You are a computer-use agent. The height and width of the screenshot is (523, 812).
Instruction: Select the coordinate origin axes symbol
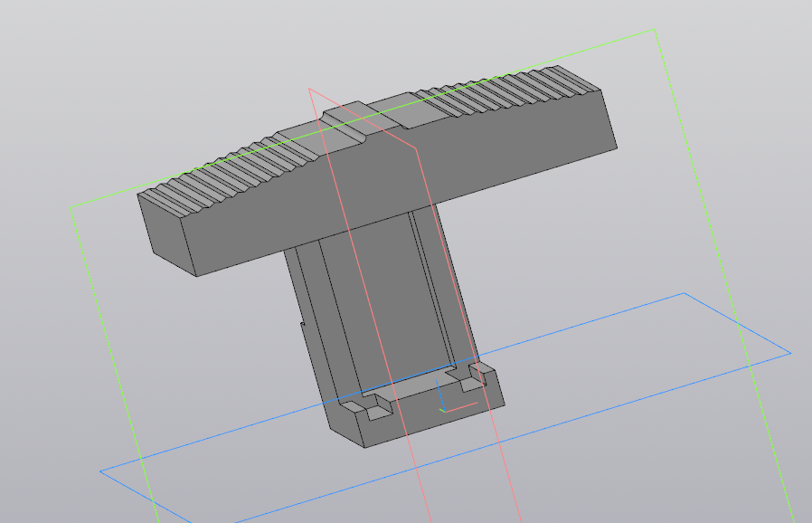click(x=444, y=411)
